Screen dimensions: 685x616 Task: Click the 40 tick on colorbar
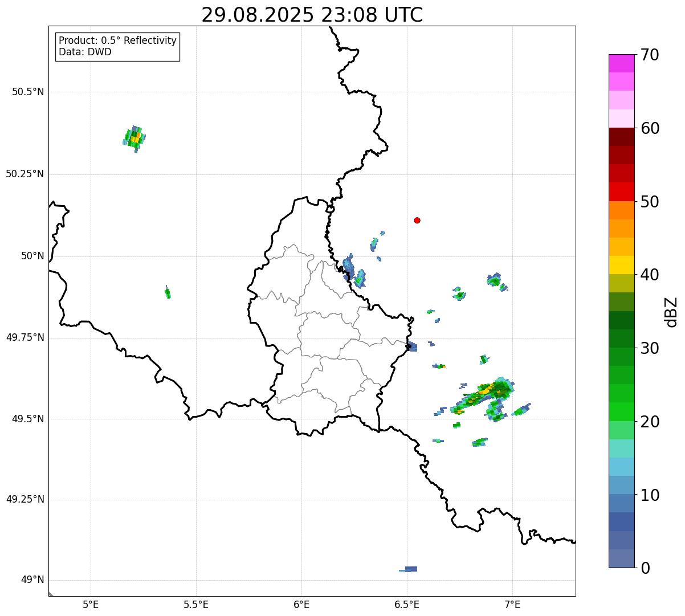point(650,275)
